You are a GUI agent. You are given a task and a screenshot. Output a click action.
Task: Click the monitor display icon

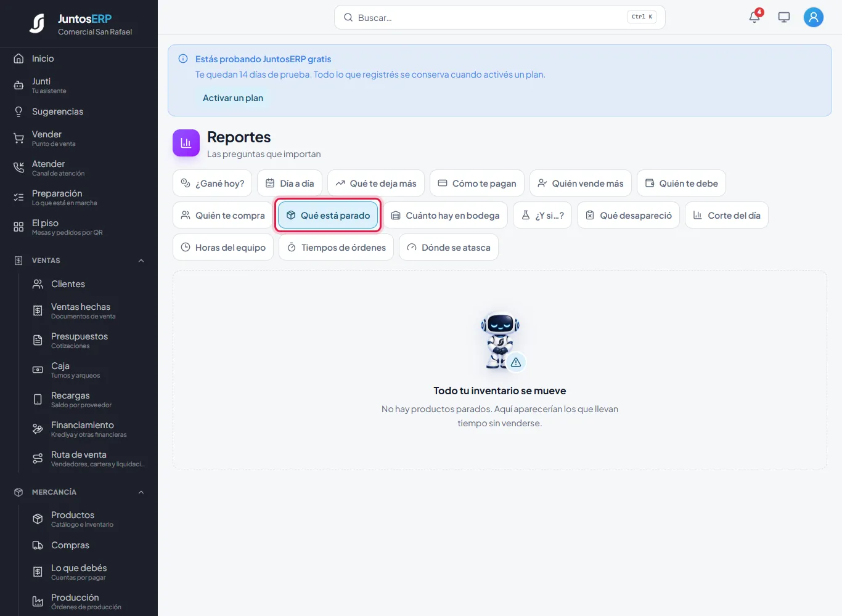[784, 17]
